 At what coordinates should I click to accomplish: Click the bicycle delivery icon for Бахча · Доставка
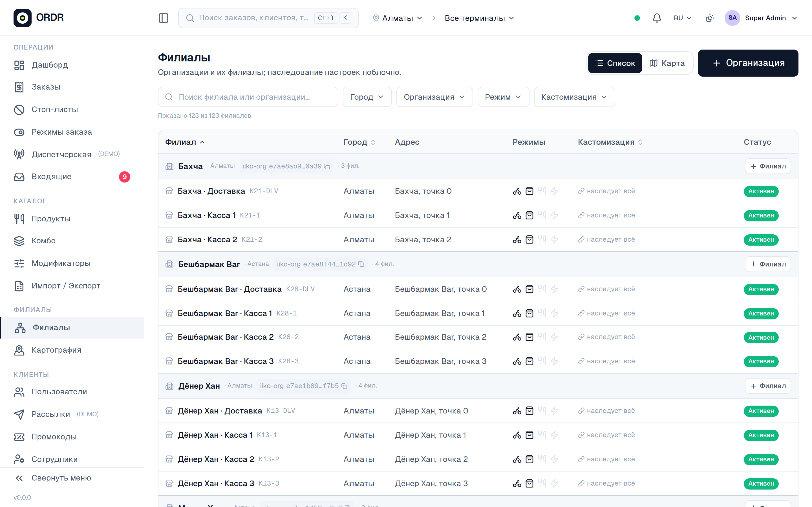click(517, 191)
